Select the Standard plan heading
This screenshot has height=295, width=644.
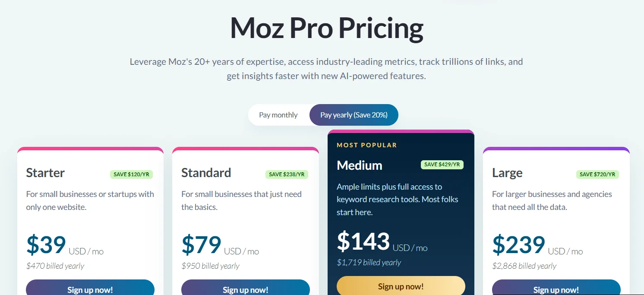pos(206,173)
